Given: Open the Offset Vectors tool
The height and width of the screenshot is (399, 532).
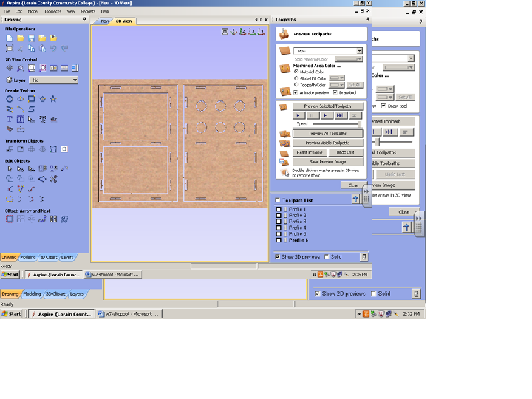Looking at the screenshot, I should (10, 219).
